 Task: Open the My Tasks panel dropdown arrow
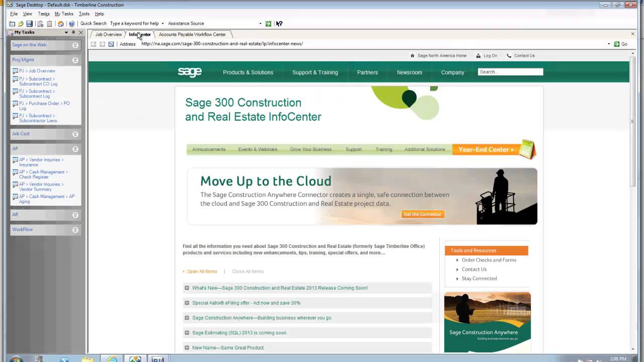click(x=66, y=32)
